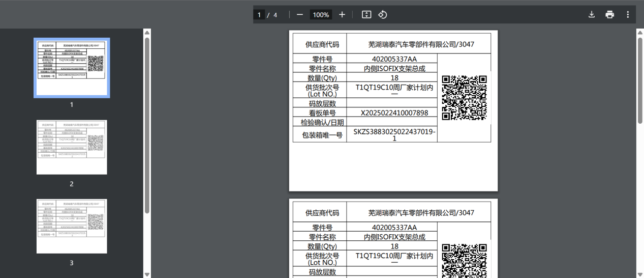The width and height of the screenshot is (644, 278).
Task: Select page 1 thumbnail
Action: click(x=72, y=68)
